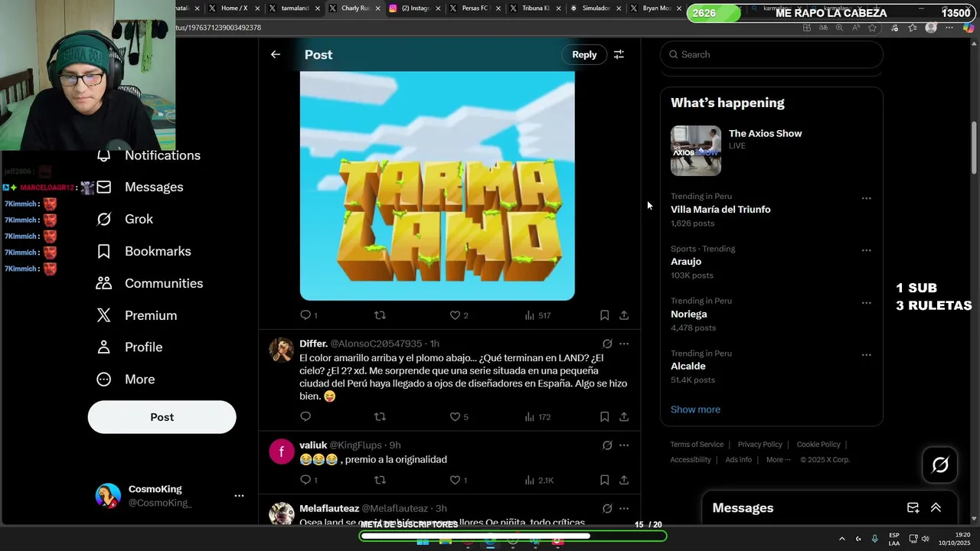Bookmark Differ.'s comment
Image resolution: width=980 pixels, height=551 pixels.
(x=604, y=417)
